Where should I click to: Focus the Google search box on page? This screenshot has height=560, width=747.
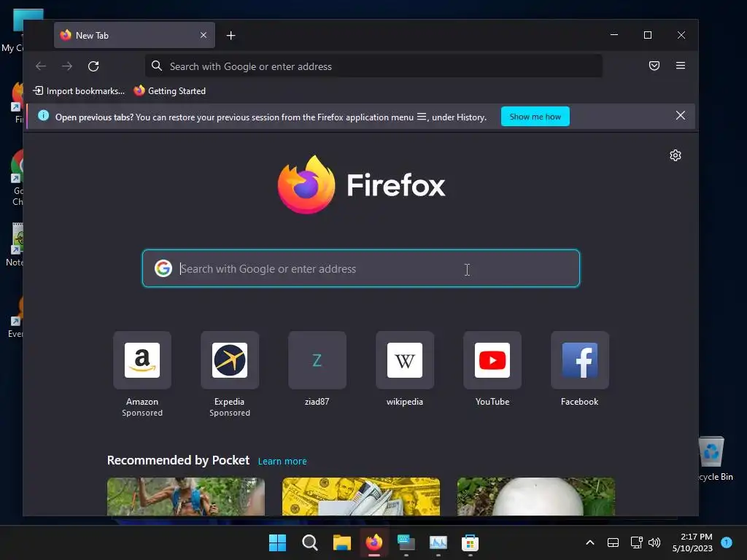pos(361,268)
